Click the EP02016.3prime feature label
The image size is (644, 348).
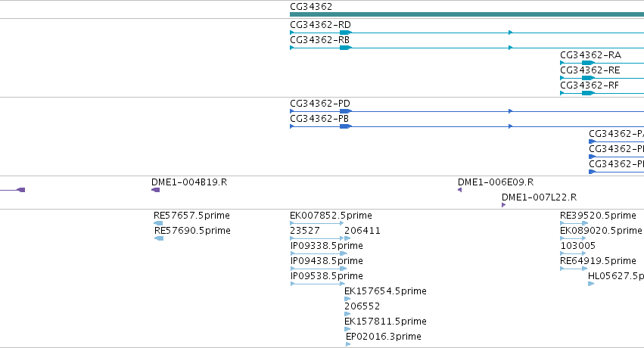[x=383, y=337]
